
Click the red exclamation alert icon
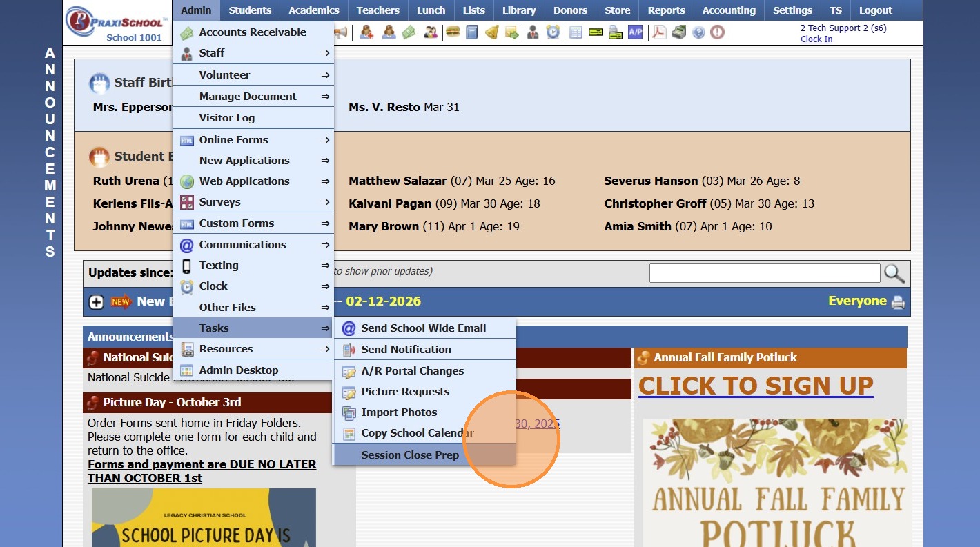point(718,32)
